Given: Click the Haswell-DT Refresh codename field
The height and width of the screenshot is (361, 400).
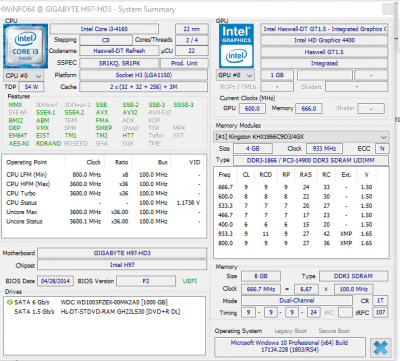Looking at the screenshot, I should (119, 51).
